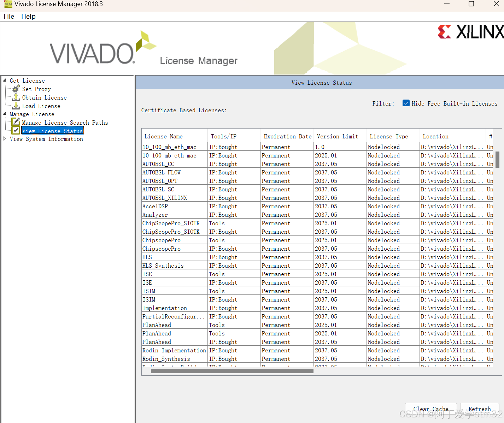Select the Analyzer license row
The height and width of the screenshot is (423, 504).
pyautogui.click(x=317, y=215)
